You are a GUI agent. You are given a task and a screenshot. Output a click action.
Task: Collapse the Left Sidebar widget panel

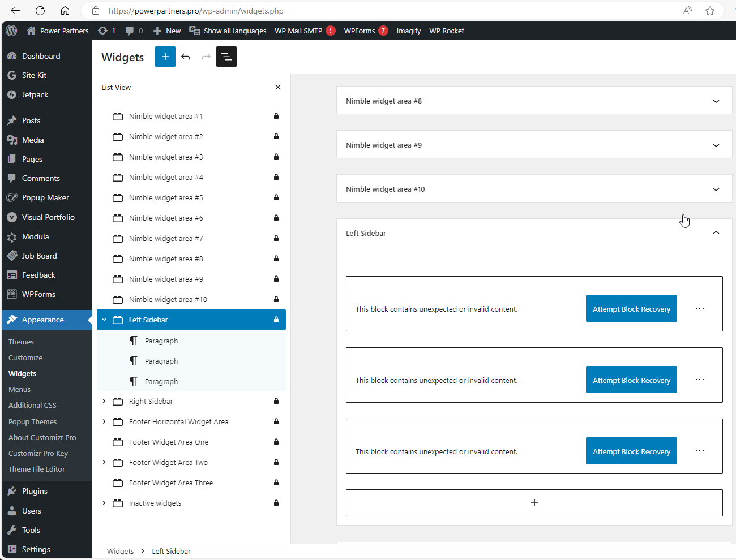pos(716,232)
